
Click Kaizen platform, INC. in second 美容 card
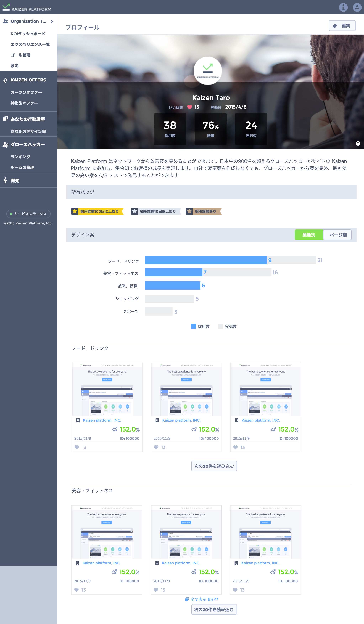(181, 563)
